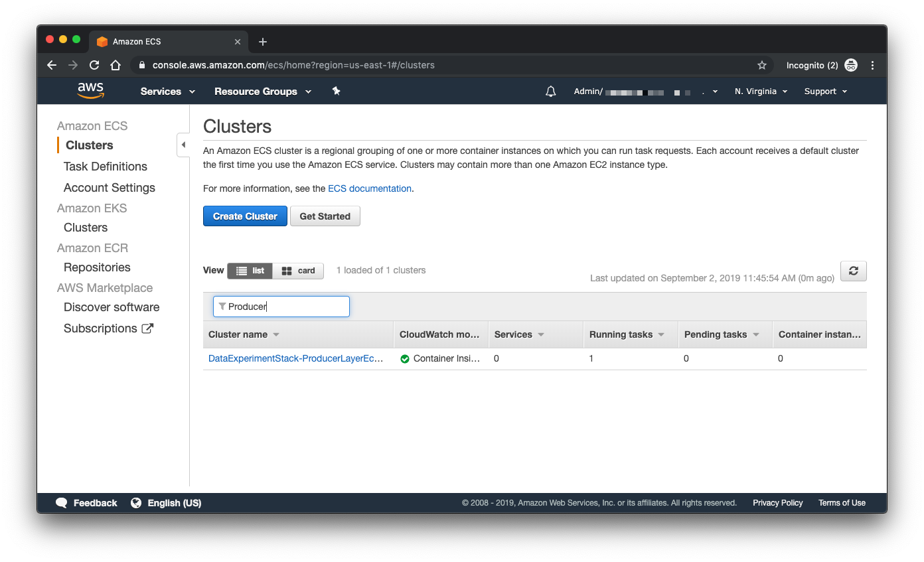Bookmark this page with the star icon

(762, 65)
